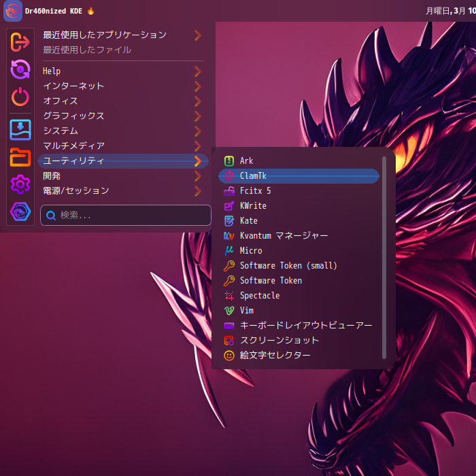Open the software download icon in sidebar
Image resolution: width=476 pixels, height=476 pixels.
coord(20,130)
